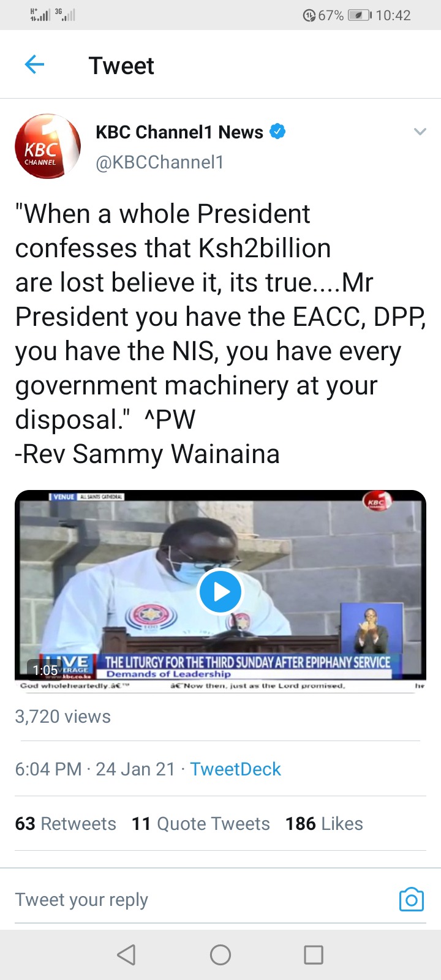Open the camera icon in reply bar
The image size is (441, 980).
[x=411, y=899]
